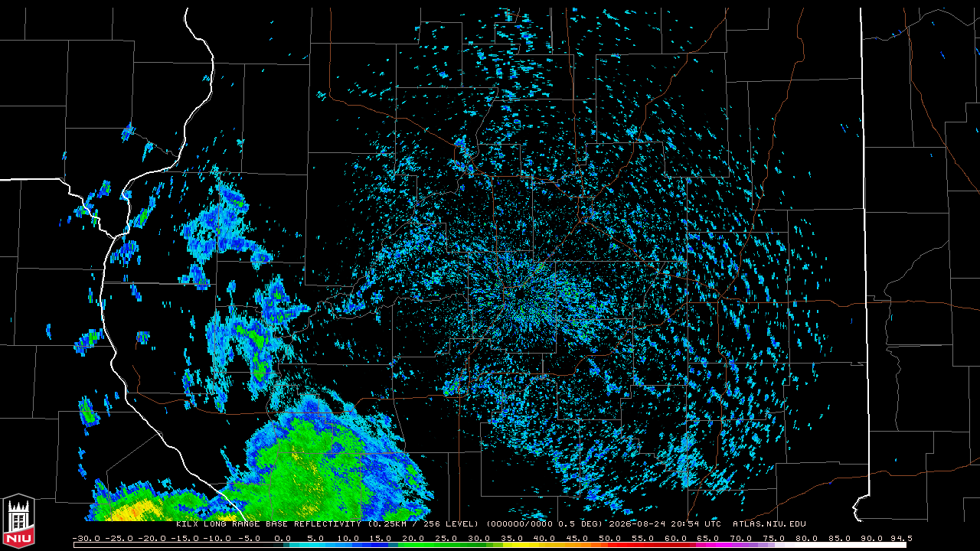Click the "55.0" scale label
Viewport: 980px width, 551px height.
(x=643, y=538)
